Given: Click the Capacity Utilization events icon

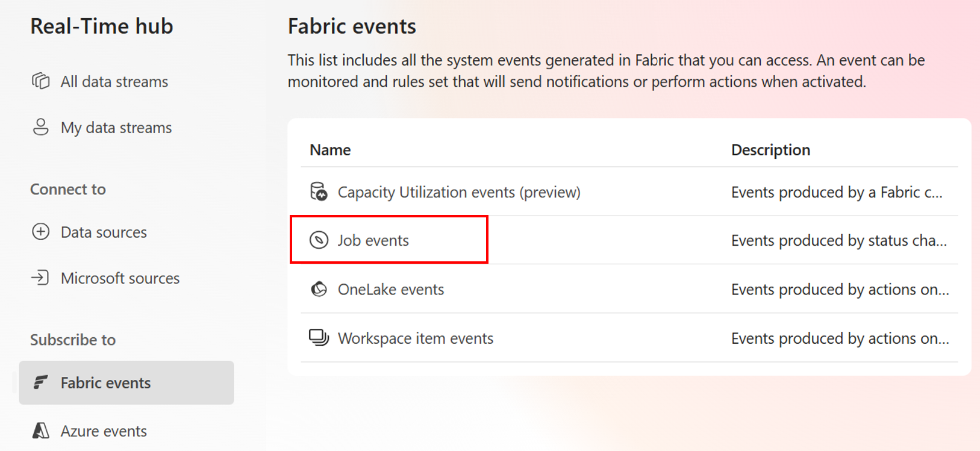Looking at the screenshot, I should [x=319, y=191].
